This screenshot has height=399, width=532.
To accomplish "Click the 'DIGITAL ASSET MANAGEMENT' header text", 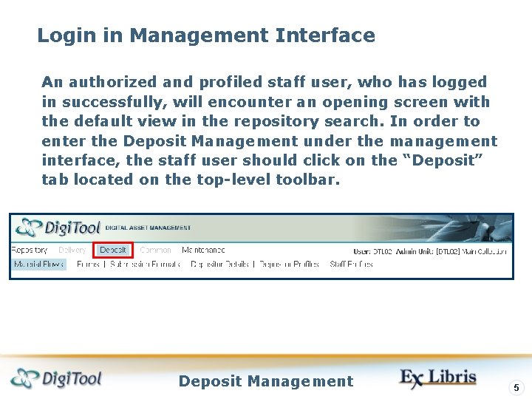I will 148,228.
